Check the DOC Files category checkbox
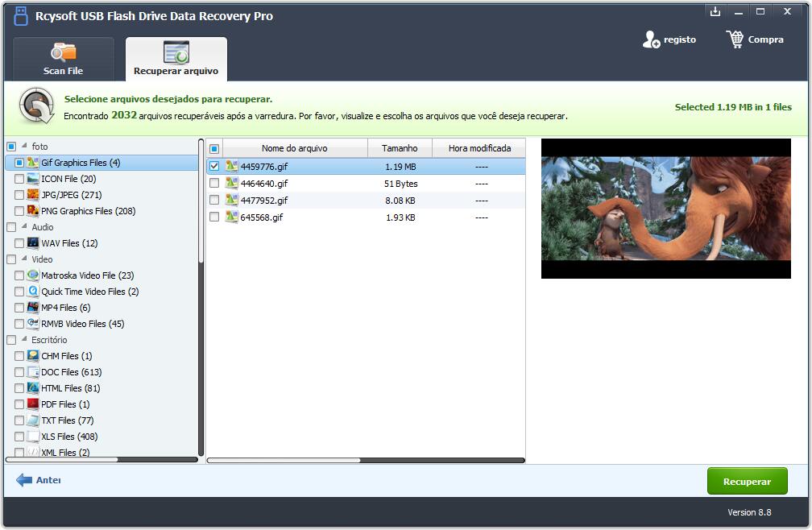 pos(19,371)
